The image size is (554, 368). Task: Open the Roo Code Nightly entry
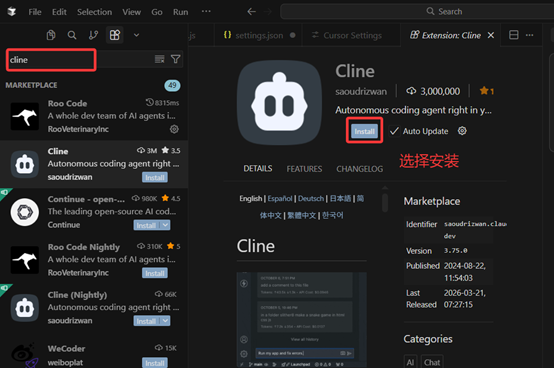coord(94,260)
